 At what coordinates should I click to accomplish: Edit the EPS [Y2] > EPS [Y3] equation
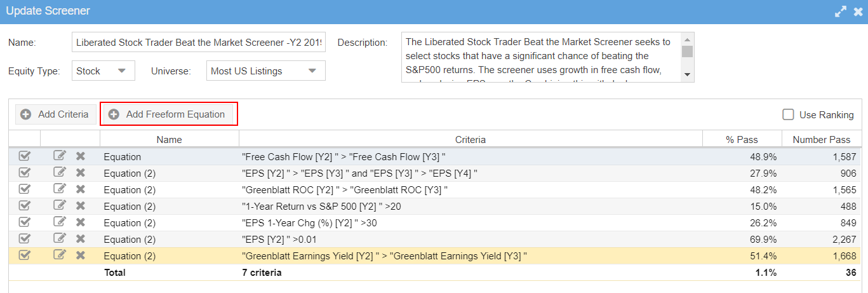(x=60, y=172)
